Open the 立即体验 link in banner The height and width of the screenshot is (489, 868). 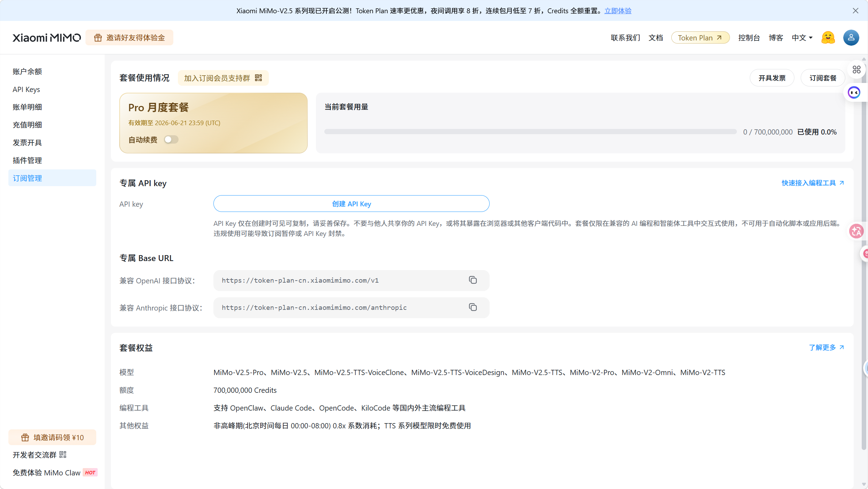click(x=618, y=11)
